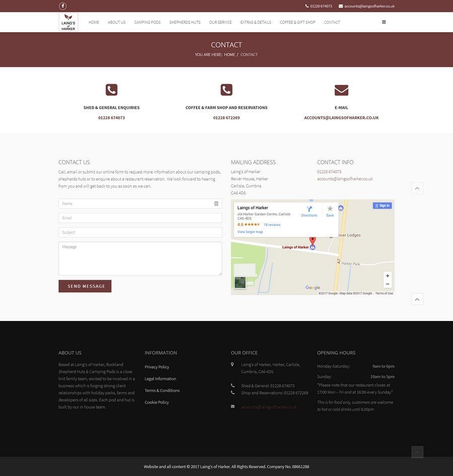Open View larger map link
Image resolution: width=453 pixels, height=476 pixels.
pyautogui.click(x=250, y=232)
